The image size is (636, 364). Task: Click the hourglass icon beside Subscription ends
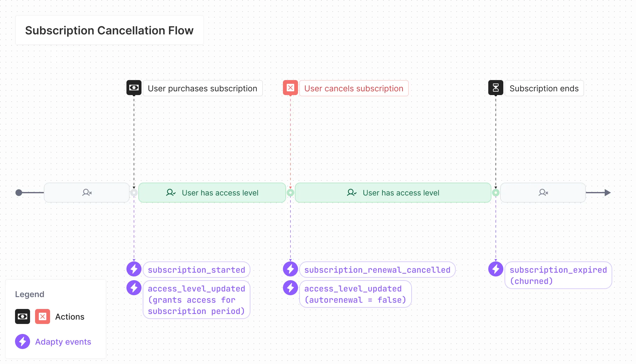coord(496,88)
